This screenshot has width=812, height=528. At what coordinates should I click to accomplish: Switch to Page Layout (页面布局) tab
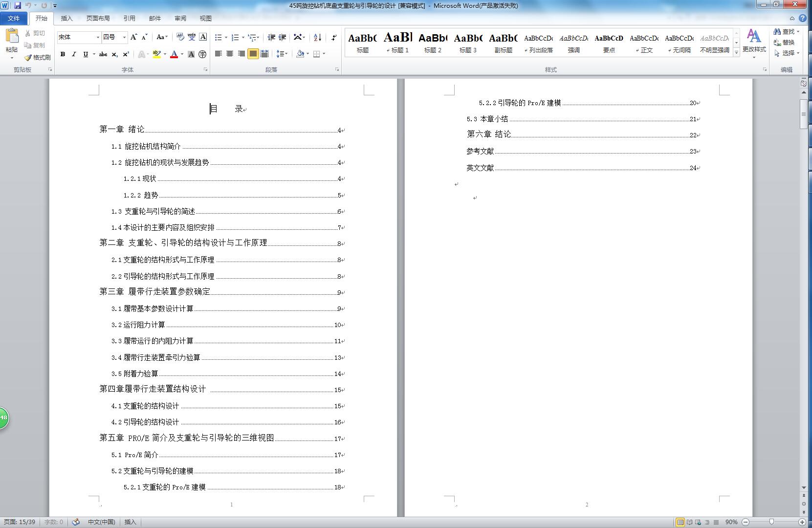tap(98, 19)
